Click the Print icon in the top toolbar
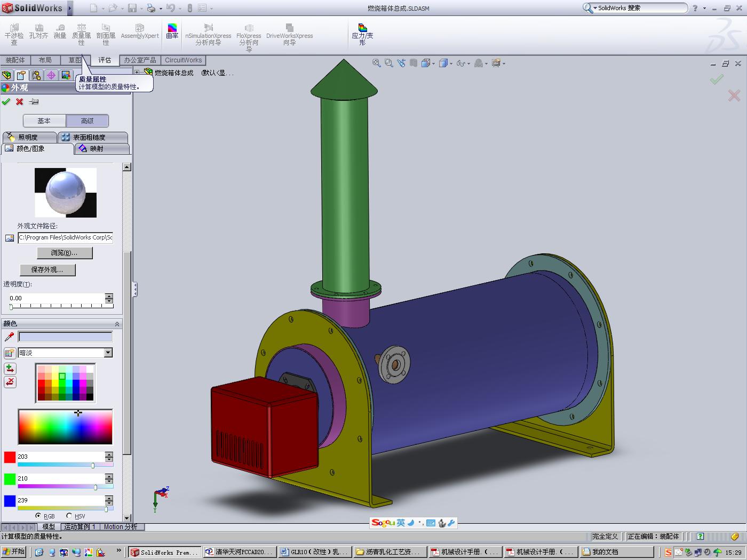The width and height of the screenshot is (747, 560). [151, 8]
